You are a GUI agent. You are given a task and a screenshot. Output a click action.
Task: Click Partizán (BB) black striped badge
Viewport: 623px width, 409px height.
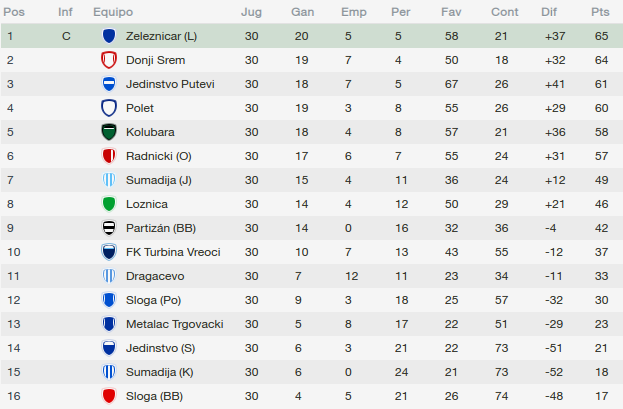click(109, 228)
